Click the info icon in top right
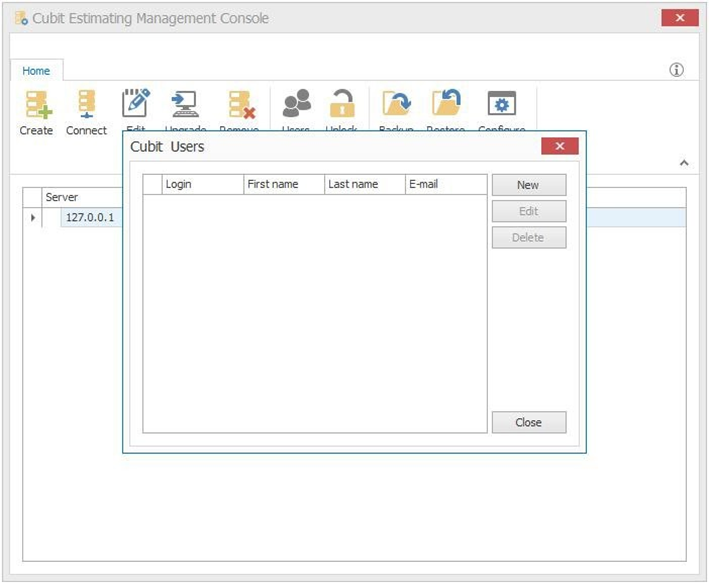 coord(676,70)
